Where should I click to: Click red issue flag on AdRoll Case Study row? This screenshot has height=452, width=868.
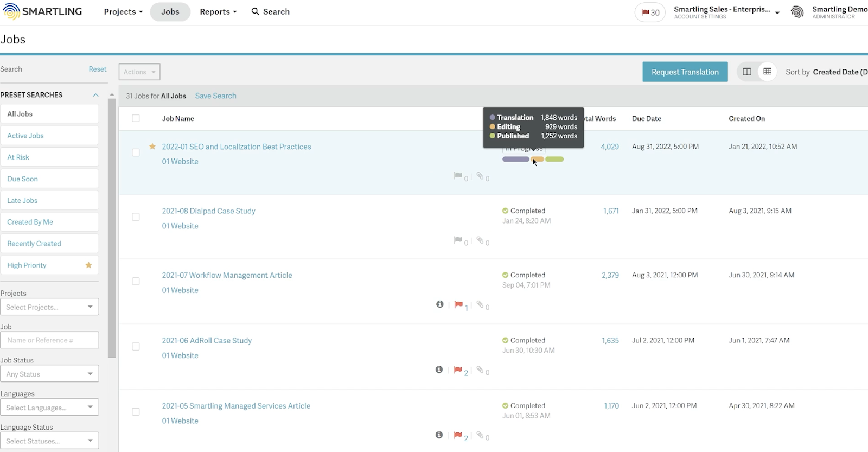tap(458, 370)
